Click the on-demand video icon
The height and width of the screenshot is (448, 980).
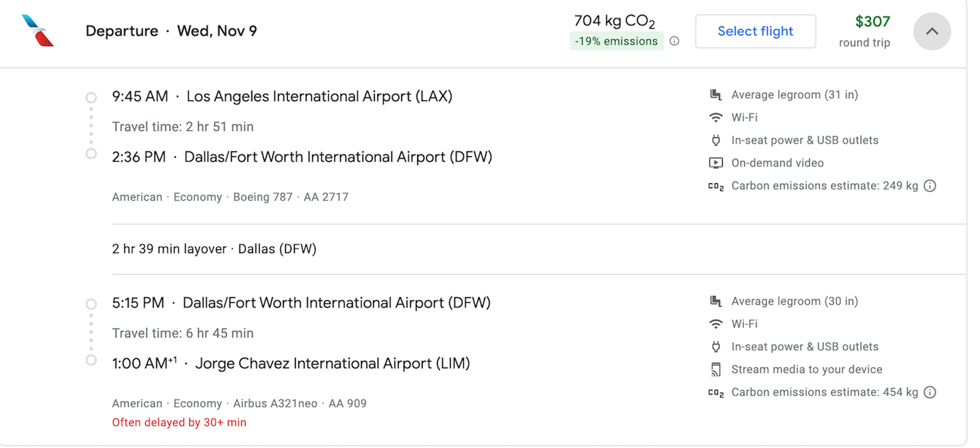[715, 162]
